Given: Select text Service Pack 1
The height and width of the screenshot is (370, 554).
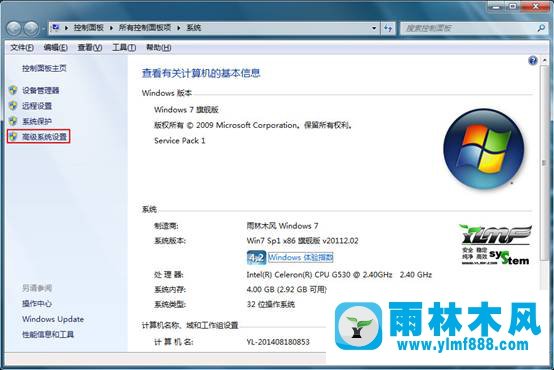Looking at the screenshot, I should pos(179,141).
